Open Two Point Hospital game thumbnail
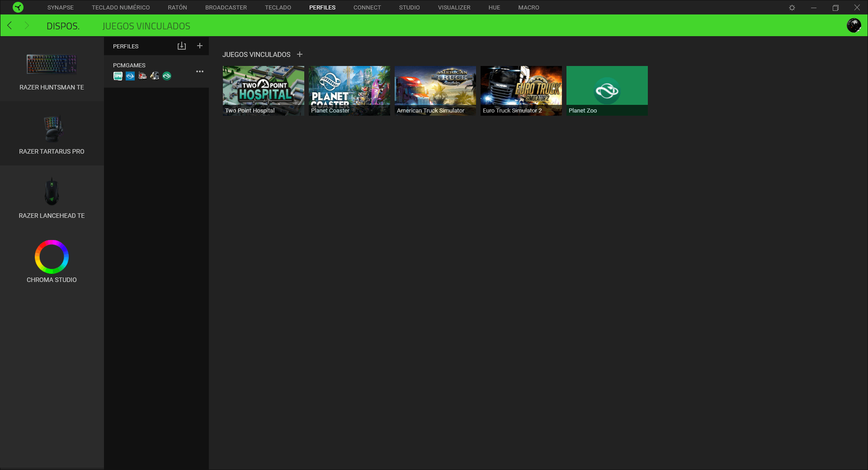868x470 pixels. pos(264,91)
